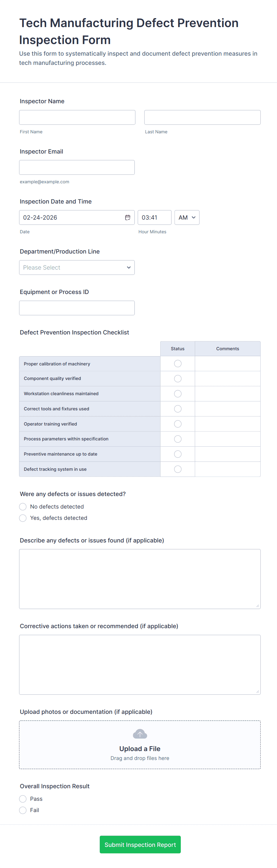
Task: Click the Equipment or Process ID field
Action: click(77, 308)
